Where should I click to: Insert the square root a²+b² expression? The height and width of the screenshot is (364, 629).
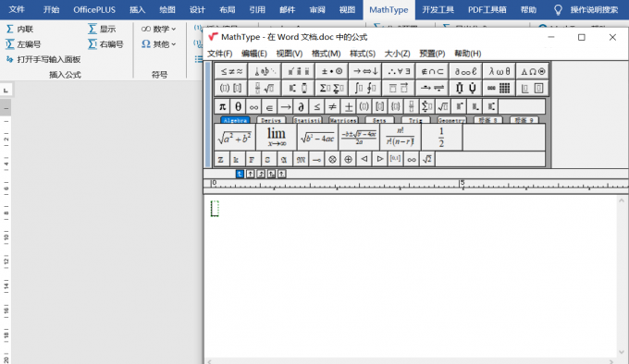pos(235,137)
